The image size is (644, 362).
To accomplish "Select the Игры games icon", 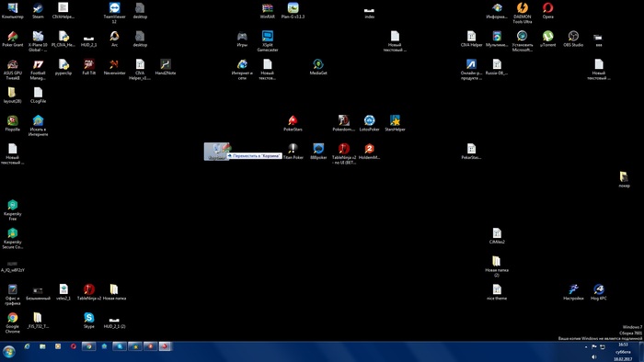I will 242,40.
